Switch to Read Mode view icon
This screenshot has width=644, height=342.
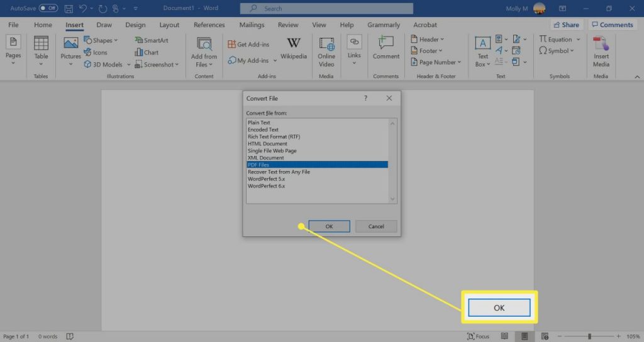pos(504,336)
